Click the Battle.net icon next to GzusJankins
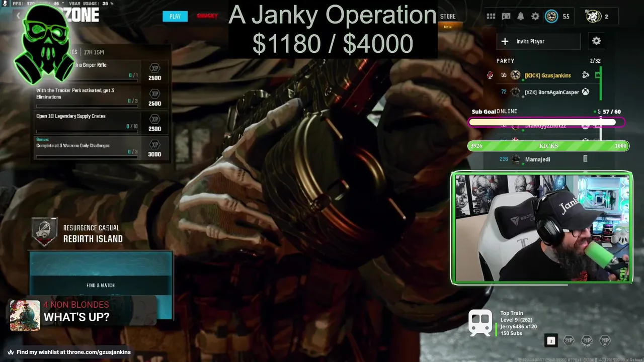This screenshot has width=644, height=362. pos(586,75)
